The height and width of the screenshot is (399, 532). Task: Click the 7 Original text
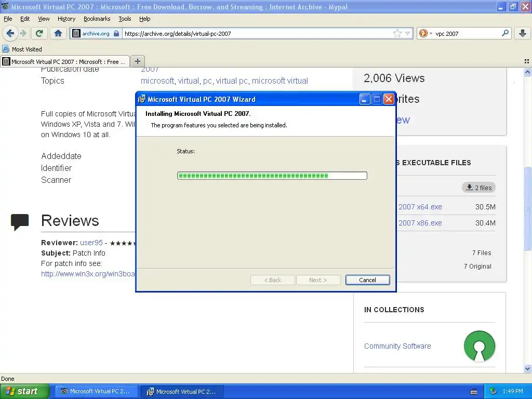coord(477,267)
